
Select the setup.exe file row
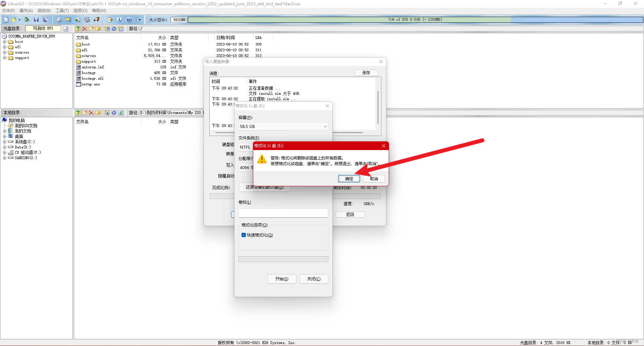pos(91,84)
